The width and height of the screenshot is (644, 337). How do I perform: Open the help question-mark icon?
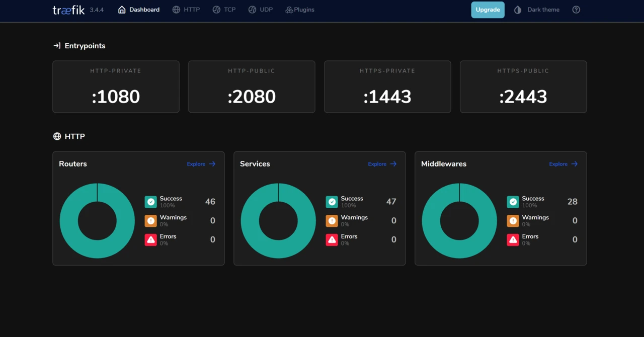click(576, 10)
